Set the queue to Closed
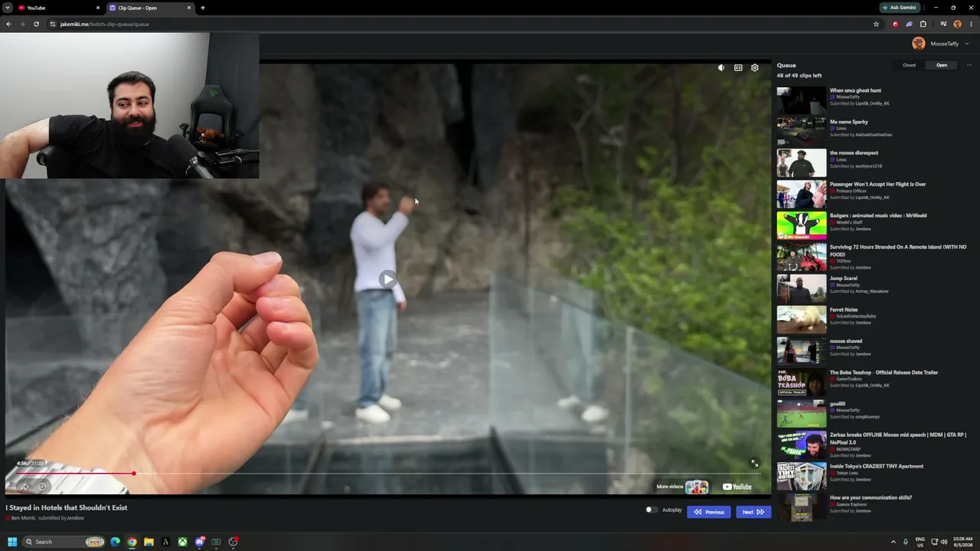980x551 pixels. [909, 65]
